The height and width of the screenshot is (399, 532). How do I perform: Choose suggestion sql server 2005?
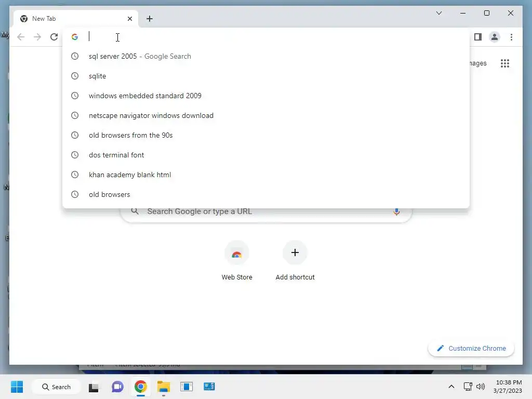[266, 56]
